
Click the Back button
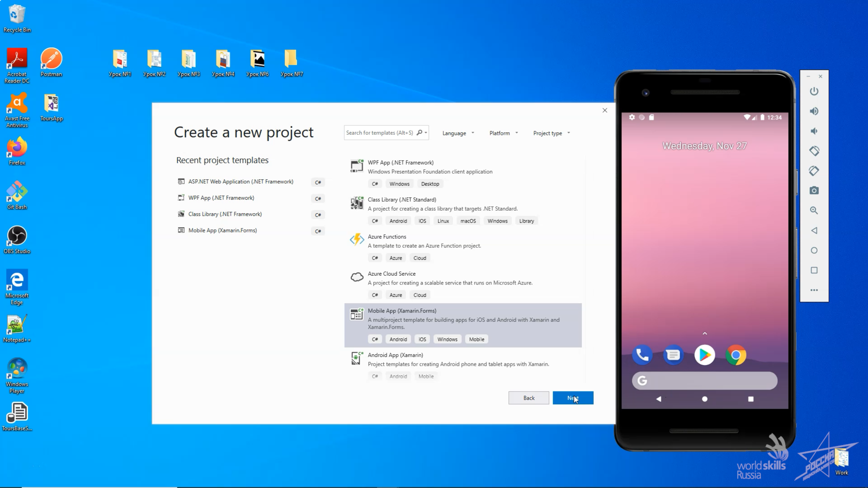point(529,398)
